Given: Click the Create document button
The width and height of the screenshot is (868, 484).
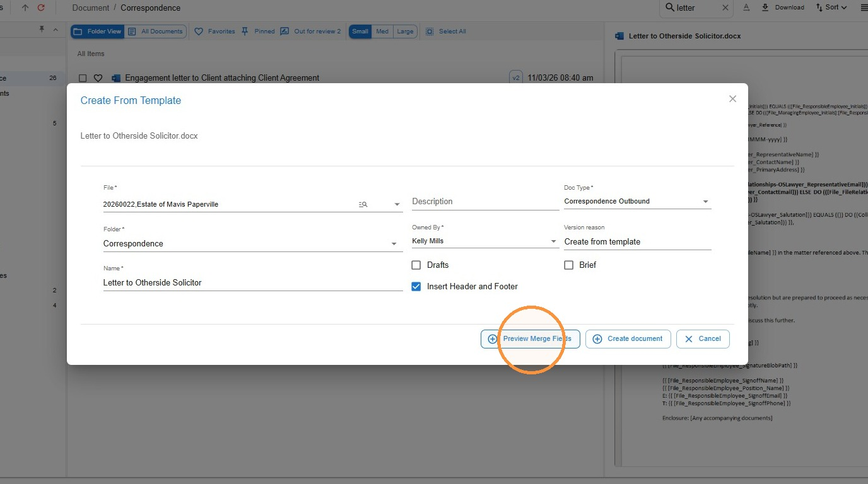Looking at the screenshot, I should [x=628, y=338].
